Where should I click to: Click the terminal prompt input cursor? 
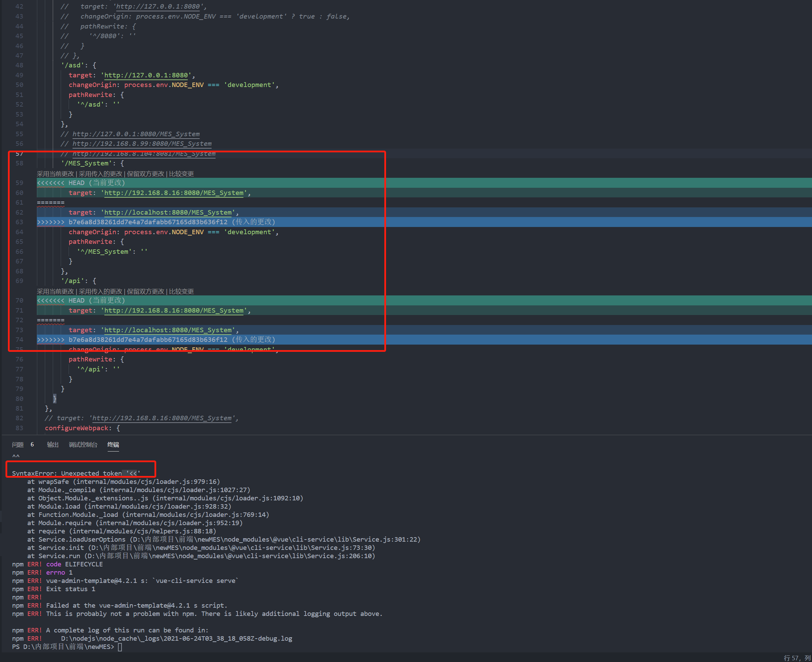[x=120, y=647]
